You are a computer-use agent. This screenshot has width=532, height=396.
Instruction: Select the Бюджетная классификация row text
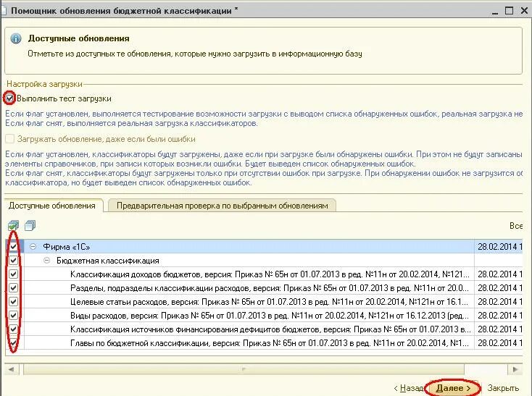(x=107, y=261)
